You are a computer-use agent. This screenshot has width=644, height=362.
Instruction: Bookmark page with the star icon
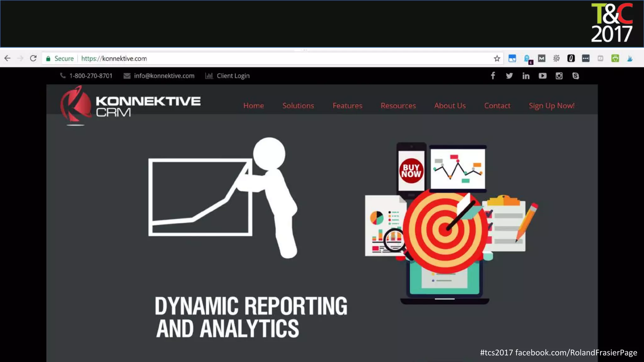[x=497, y=58]
